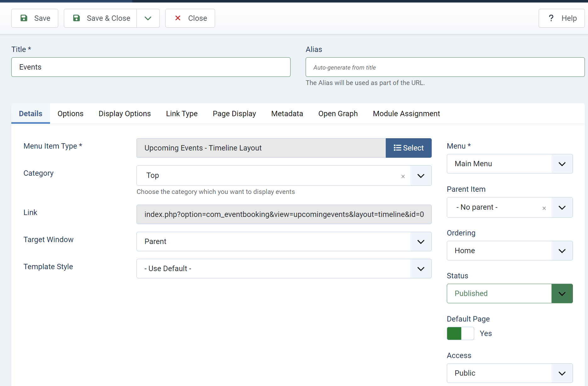Click the Menu Item Type text field
The height and width of the screenshot is (386, 588).
[x=261, y=148]
